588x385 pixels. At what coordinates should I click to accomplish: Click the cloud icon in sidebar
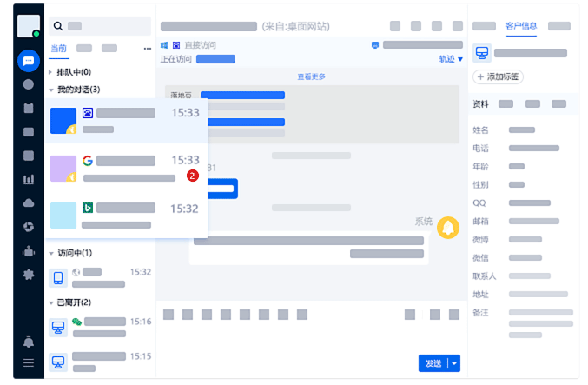click(x=29, y=203)
